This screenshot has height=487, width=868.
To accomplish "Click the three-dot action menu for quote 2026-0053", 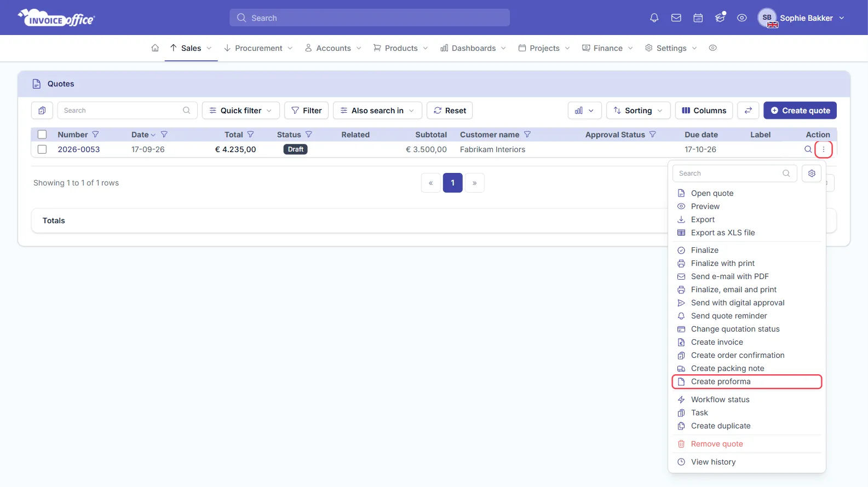I will pyautogui.click(x=823, y=149).
